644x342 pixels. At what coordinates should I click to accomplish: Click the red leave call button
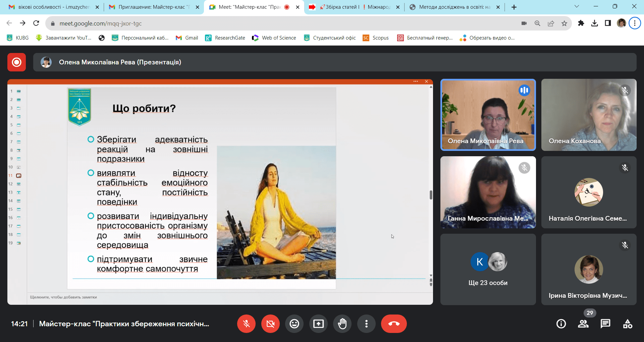point(393,324)
